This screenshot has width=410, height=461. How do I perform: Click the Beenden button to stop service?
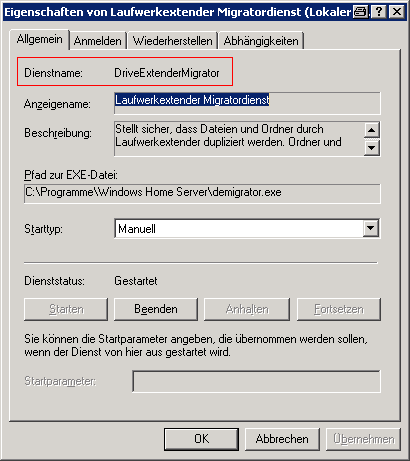[156, 309]
